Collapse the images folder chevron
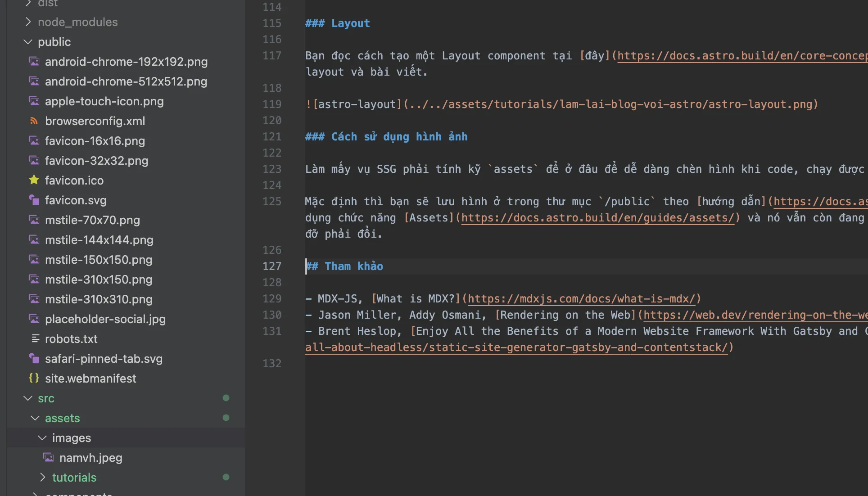Viewport: 868px width, 496px height. [42, 437]
